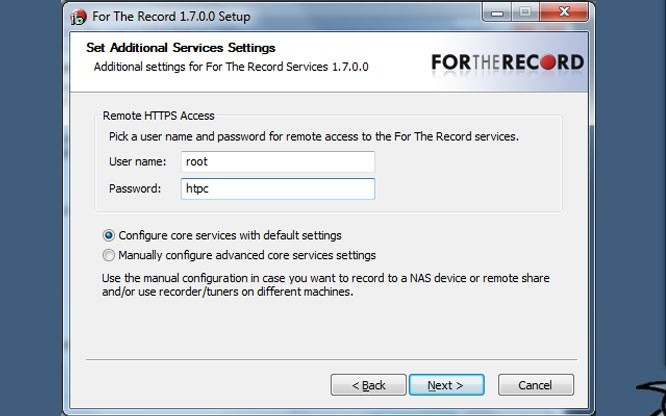
Task: Go back with the Back button
Action: pos(368,385)
